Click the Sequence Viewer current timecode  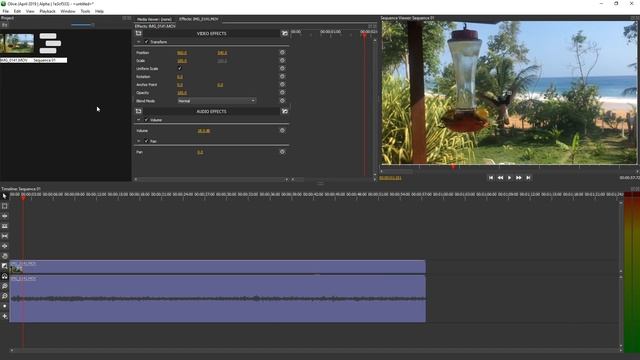pyautogui.click(x=390, y=178)
